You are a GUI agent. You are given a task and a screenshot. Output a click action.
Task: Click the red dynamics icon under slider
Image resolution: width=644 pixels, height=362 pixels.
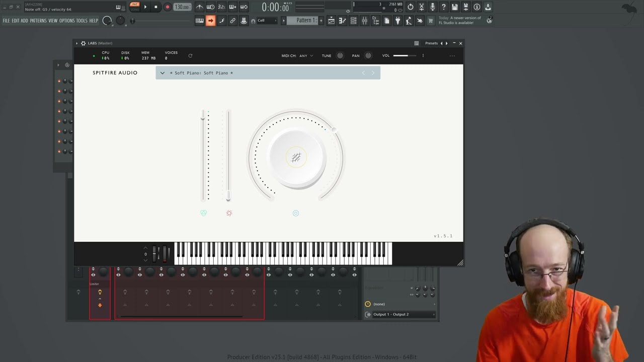[229, 213]
